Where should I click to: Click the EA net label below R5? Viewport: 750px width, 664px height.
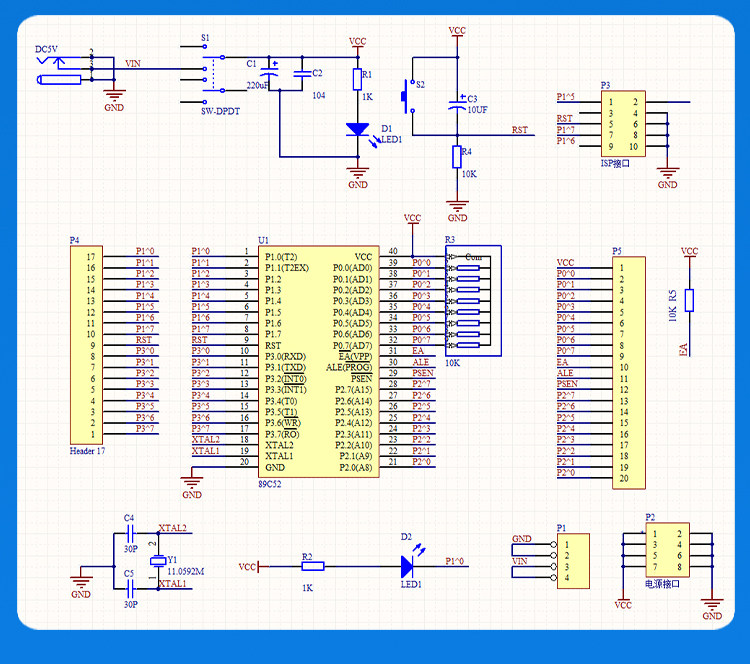(x=684, y=350)
